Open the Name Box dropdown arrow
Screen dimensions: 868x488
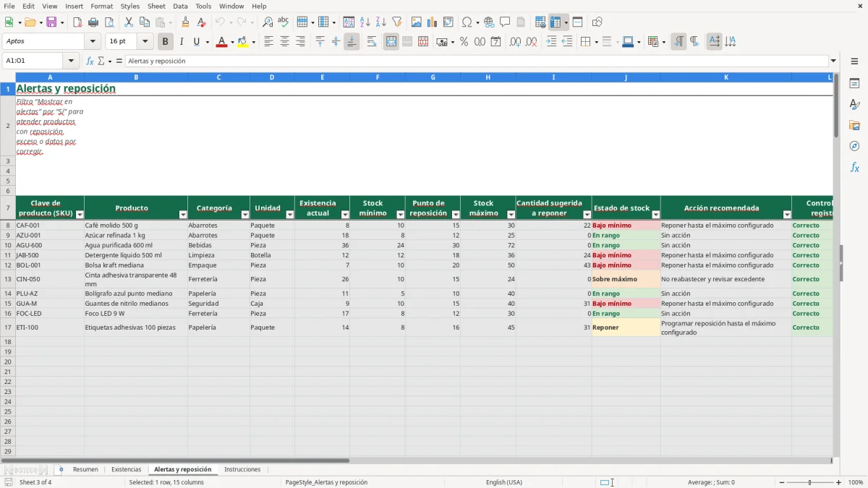(72, 61)
